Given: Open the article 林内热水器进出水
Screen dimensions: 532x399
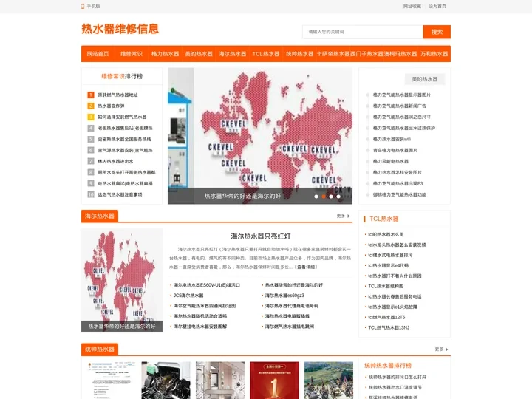Looking at the screenshot, I should 116,161.
